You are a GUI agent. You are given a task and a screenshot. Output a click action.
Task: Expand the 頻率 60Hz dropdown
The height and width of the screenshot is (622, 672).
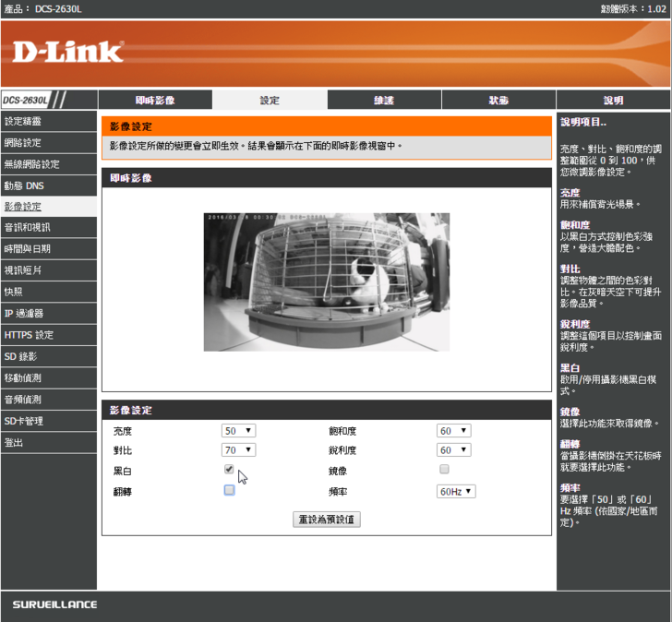tap(456, 492)
